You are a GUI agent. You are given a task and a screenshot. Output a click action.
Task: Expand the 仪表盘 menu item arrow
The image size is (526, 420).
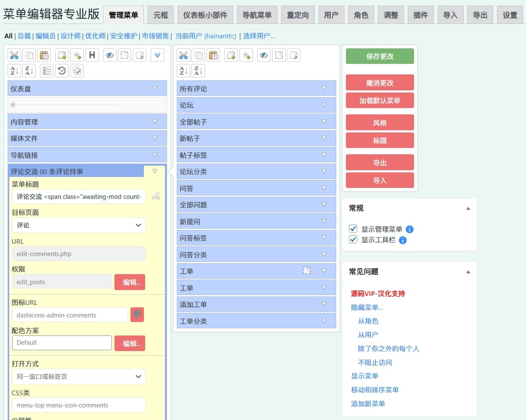[155, 88]
